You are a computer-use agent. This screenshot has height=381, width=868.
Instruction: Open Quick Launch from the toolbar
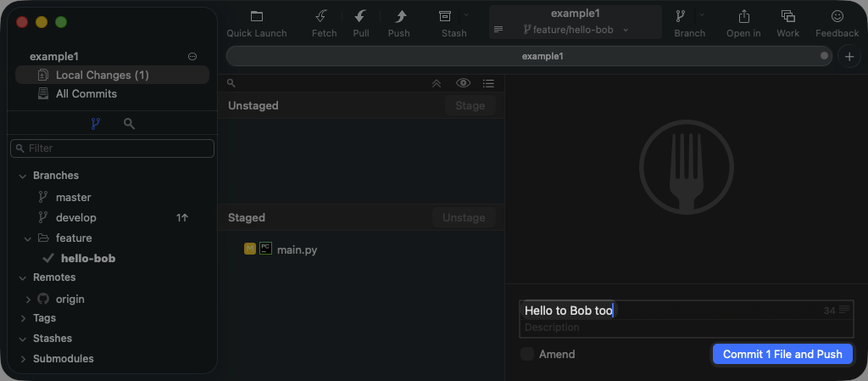tap(256, 17)
